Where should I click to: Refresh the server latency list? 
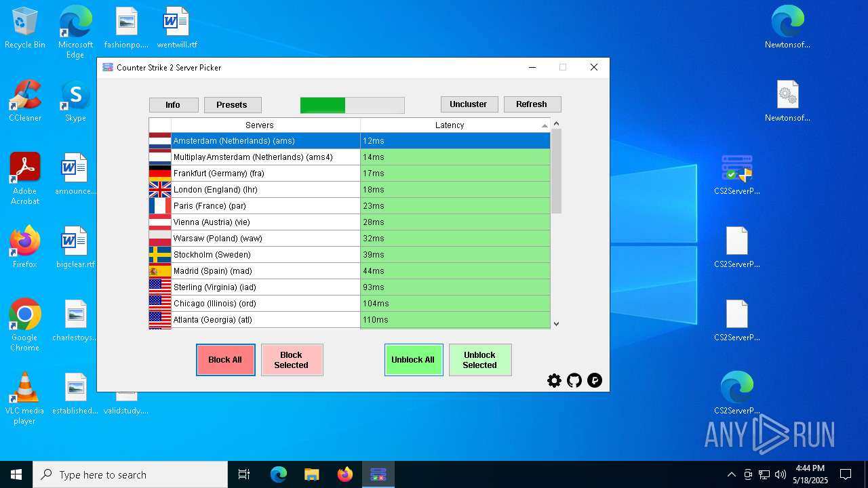tap(532, 104)
